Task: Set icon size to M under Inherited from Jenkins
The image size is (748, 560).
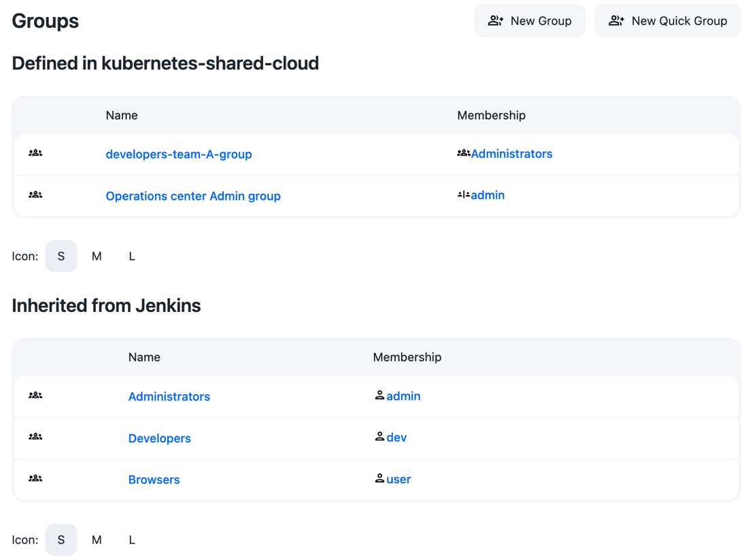Action: (x=97, y=540)
